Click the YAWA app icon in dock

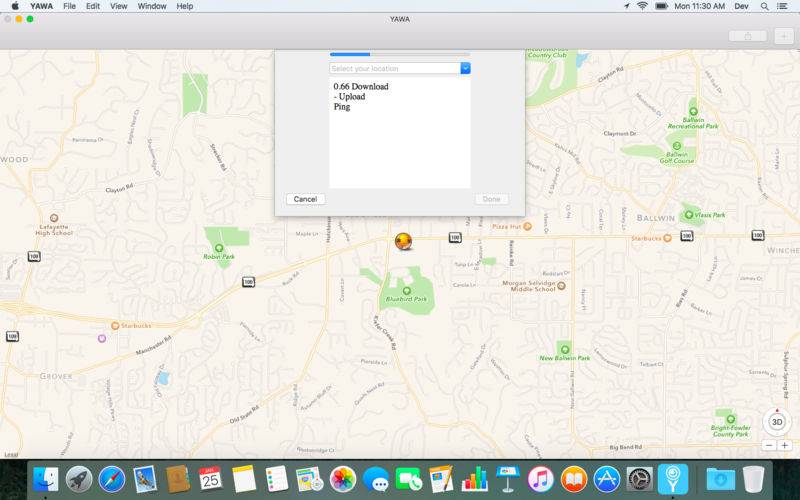(x=673, y=479)
